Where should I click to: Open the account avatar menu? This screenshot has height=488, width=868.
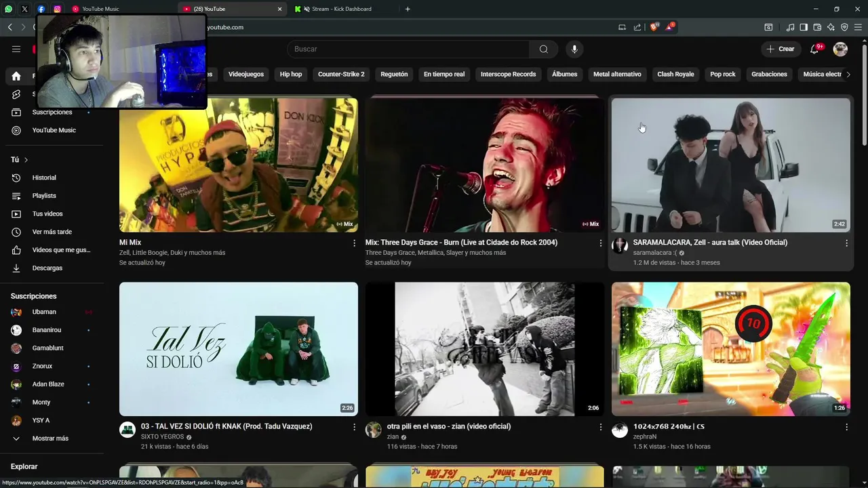coord(840,49)
